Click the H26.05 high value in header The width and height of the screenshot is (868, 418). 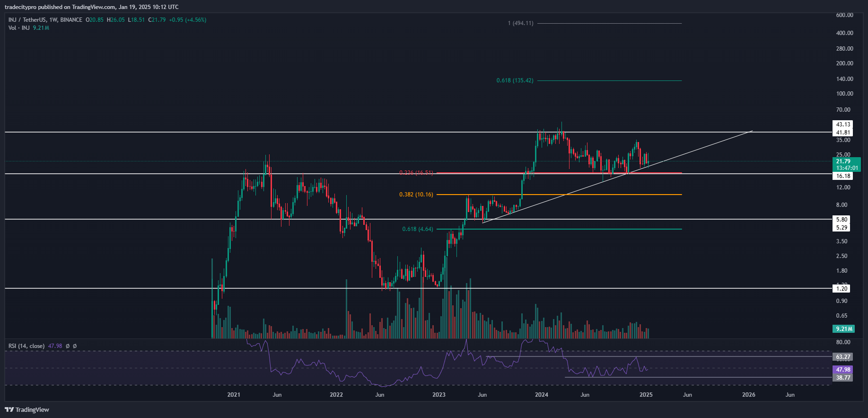click(x=116, y=20)
